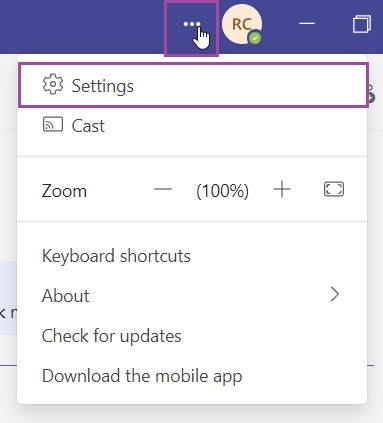The height and width of the screenshot is (423, 383).
Task: Increase zoom with the plus button
Action: point(282,190)
